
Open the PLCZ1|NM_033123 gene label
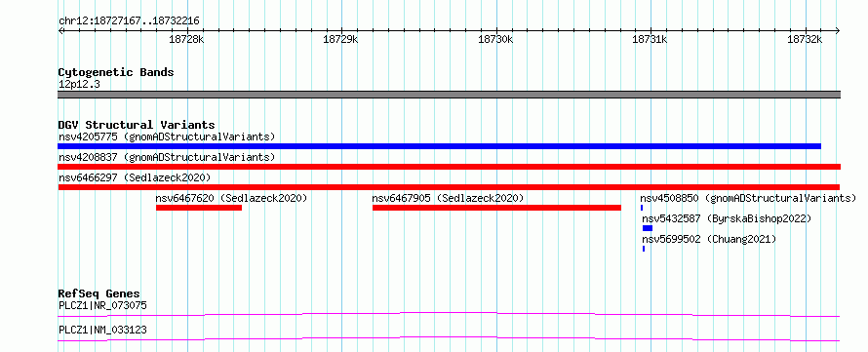pyautogui.click(x=103, y=331)
